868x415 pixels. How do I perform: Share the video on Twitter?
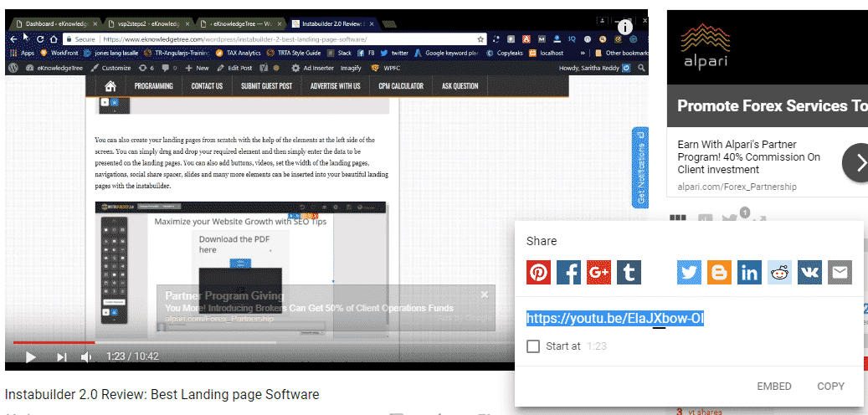pyautogui.click(x=689, y=272)
